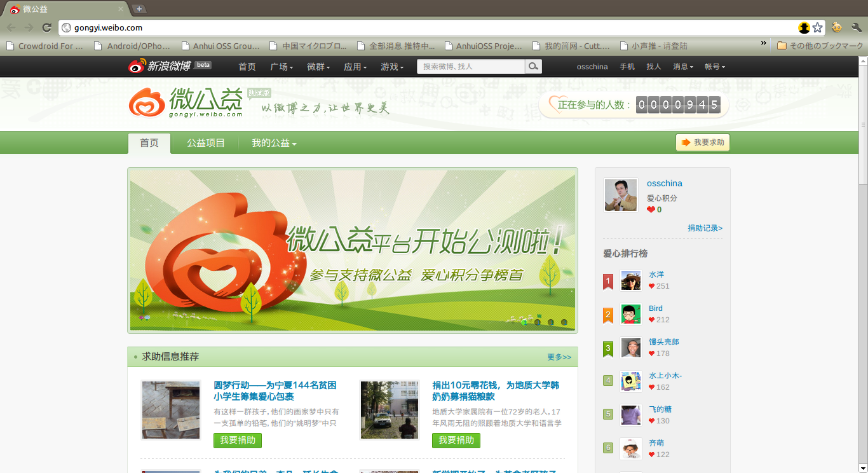Open the Anhui OSS Grou bookmark
The image size is (868, 473).
[220, 46]
